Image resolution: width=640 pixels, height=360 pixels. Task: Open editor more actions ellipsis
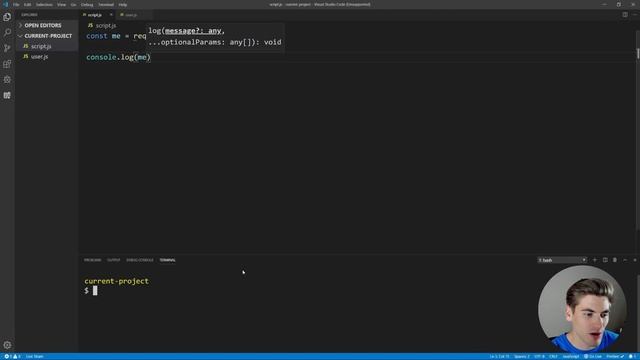(x=635, y=15)
